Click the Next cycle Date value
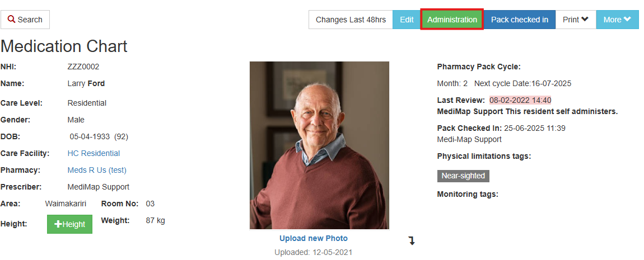The width and height of the screenshot is (644, 260). [551, 83]
